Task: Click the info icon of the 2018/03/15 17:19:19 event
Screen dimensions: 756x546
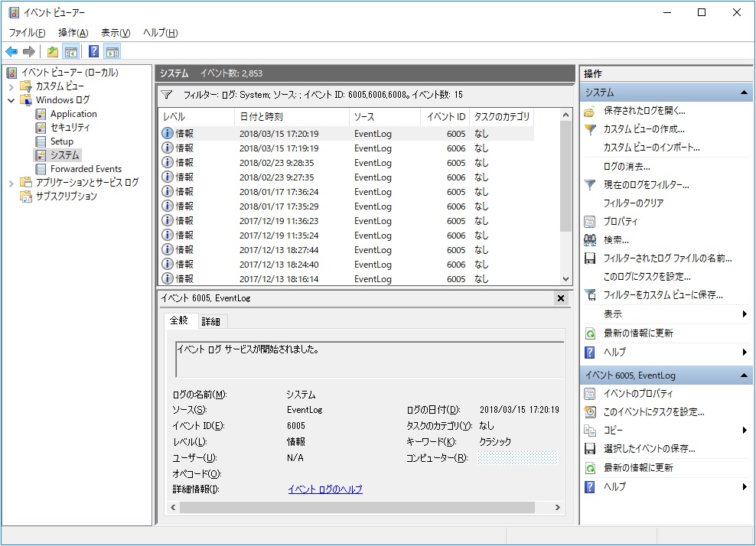Action: click(x=168, y=148)
